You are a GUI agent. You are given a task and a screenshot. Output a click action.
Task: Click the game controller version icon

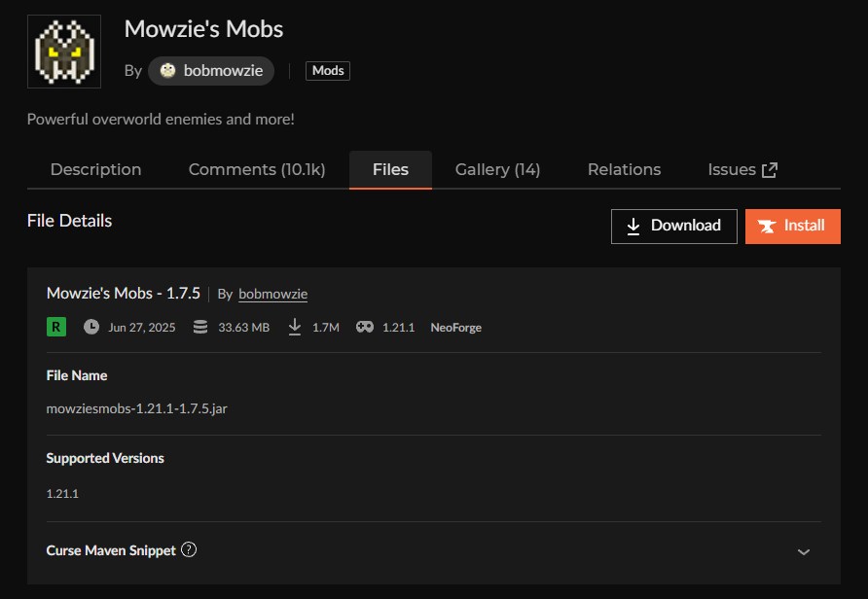365,327
